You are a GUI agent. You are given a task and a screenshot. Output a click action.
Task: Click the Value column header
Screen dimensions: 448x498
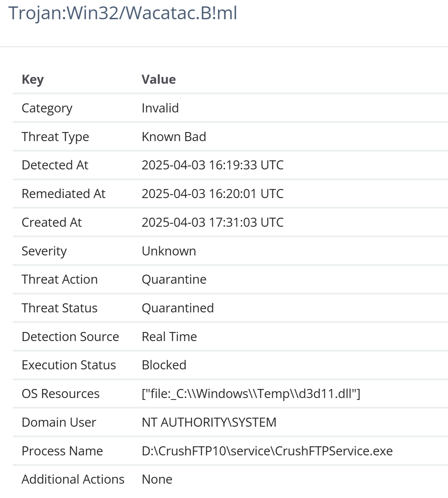(159, 80)
